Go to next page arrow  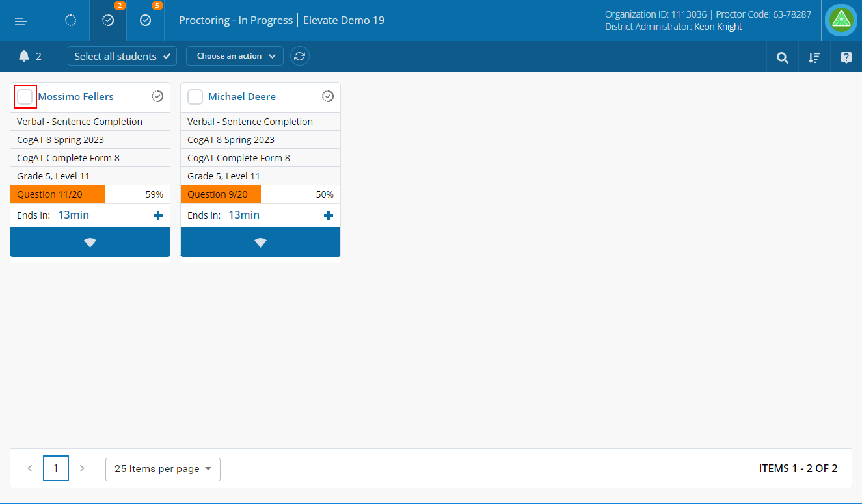pos(82,468)
